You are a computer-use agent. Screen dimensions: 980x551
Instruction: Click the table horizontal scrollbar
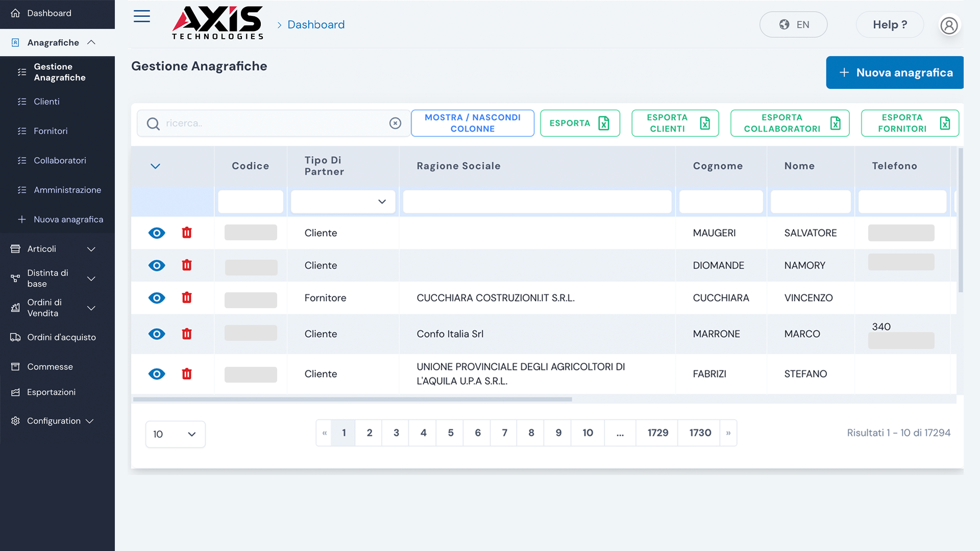(x=352, y=399)
